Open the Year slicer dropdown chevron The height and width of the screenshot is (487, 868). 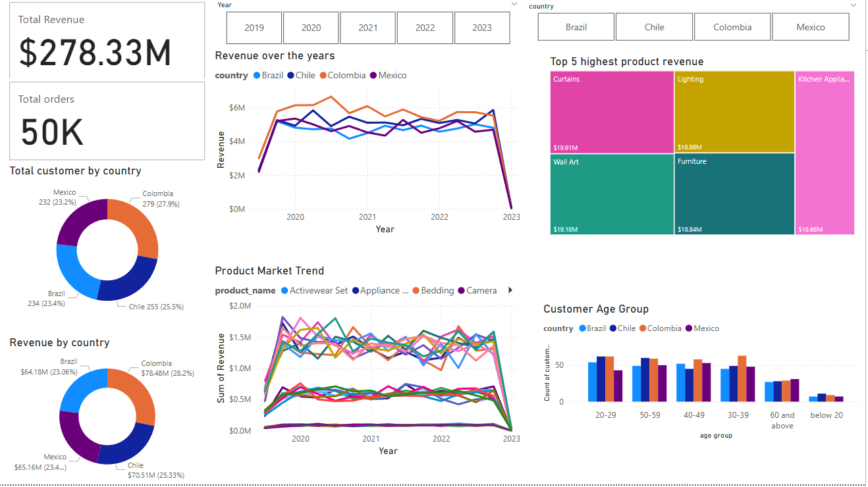pos(514,5)
